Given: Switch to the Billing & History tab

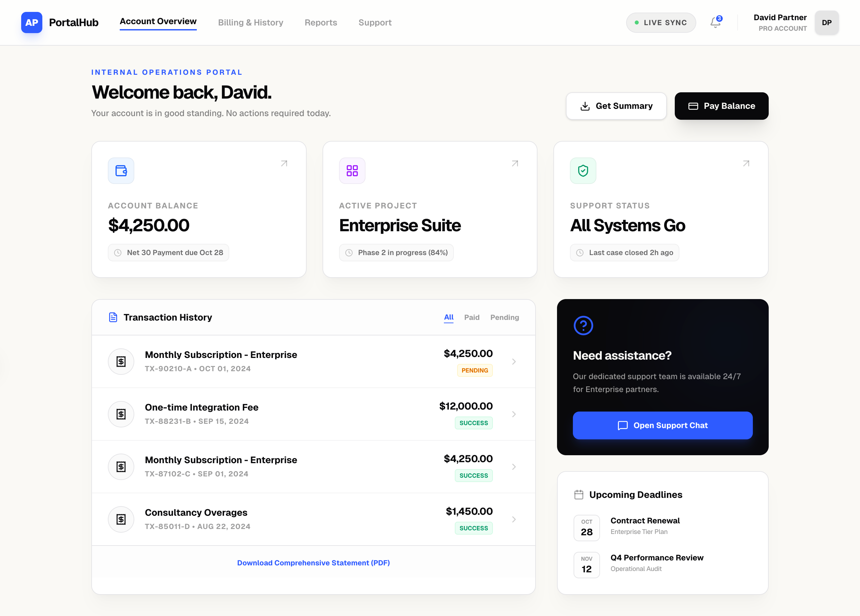Looking at the screenshot, I should click(x=251, y=22).
